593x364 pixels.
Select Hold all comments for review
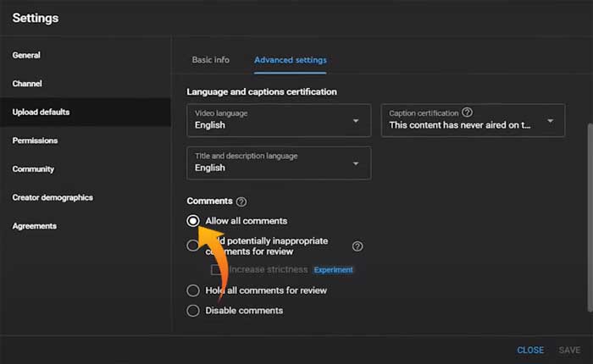coord(193,290)
